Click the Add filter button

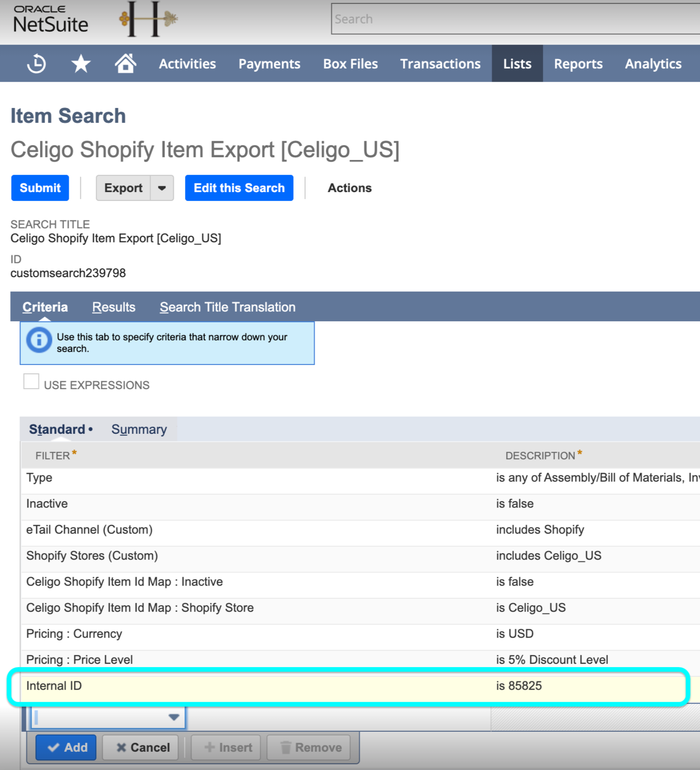click(x=66, y=747)
